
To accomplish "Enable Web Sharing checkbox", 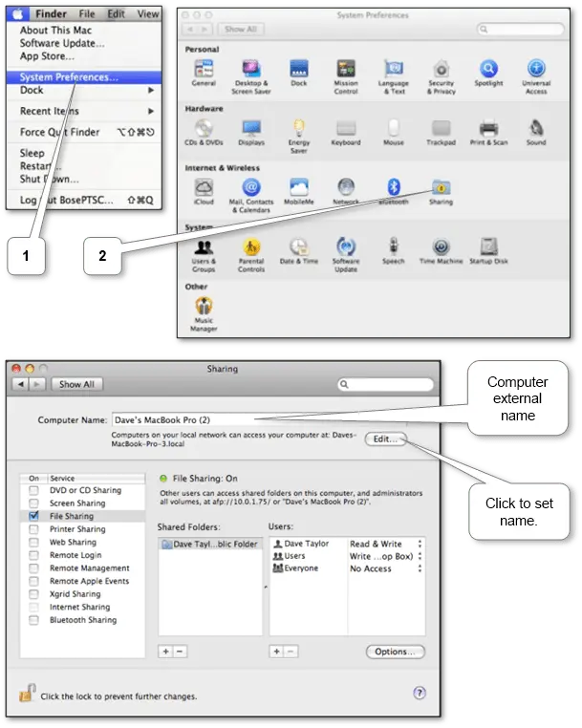I will (33, 542).
